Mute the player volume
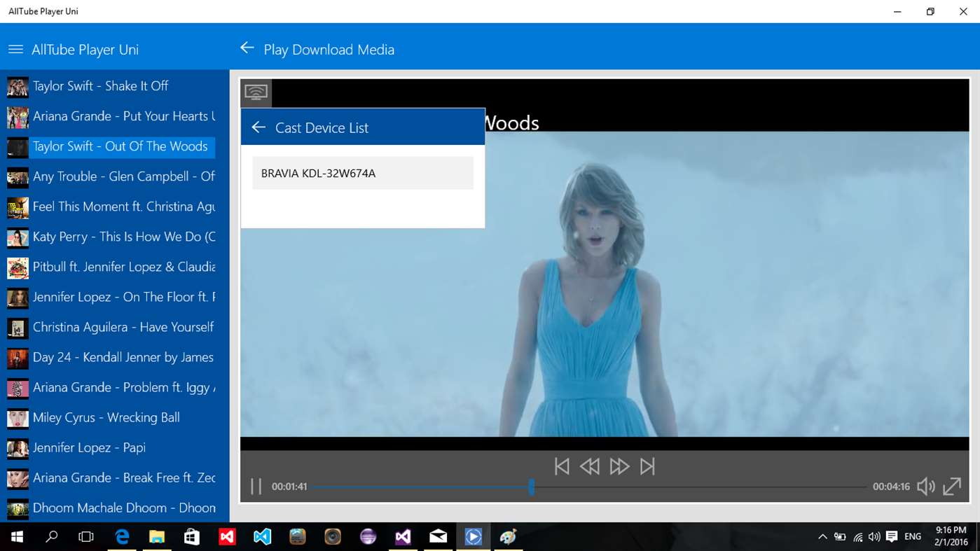Image resolution: width=980 pixels, height=551 pixels. pos(926,487)
